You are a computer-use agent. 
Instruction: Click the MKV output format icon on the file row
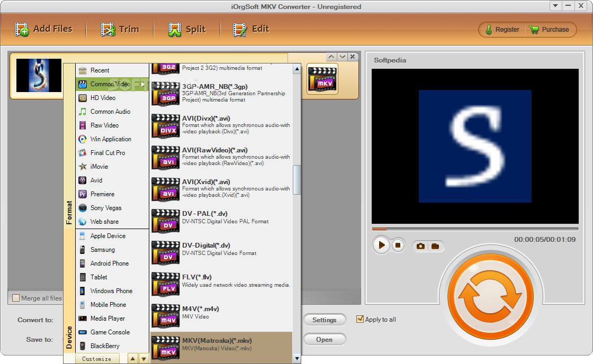(322, 79)
